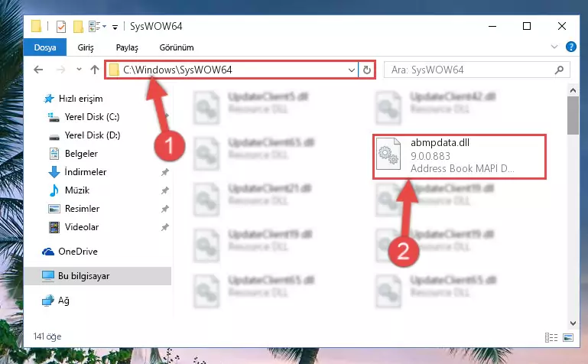Click the search magnifier icon

[559, 70]
